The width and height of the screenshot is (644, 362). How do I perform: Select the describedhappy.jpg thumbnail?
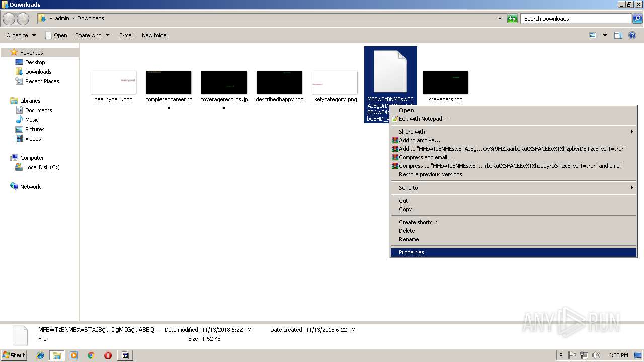pos(279,82)
